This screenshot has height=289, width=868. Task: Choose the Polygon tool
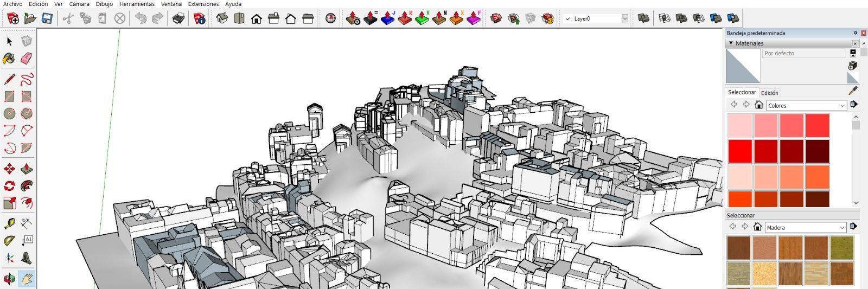[27, 113]
